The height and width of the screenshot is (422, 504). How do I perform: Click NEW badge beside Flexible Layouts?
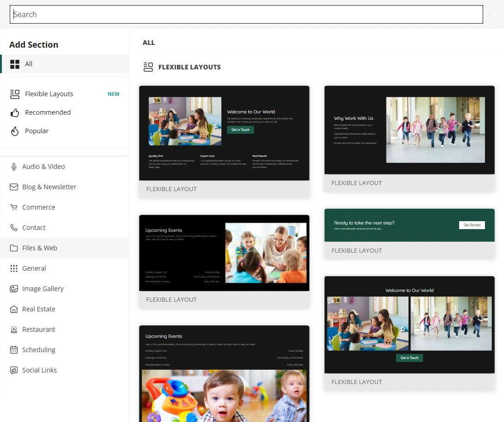click(113, 94)
